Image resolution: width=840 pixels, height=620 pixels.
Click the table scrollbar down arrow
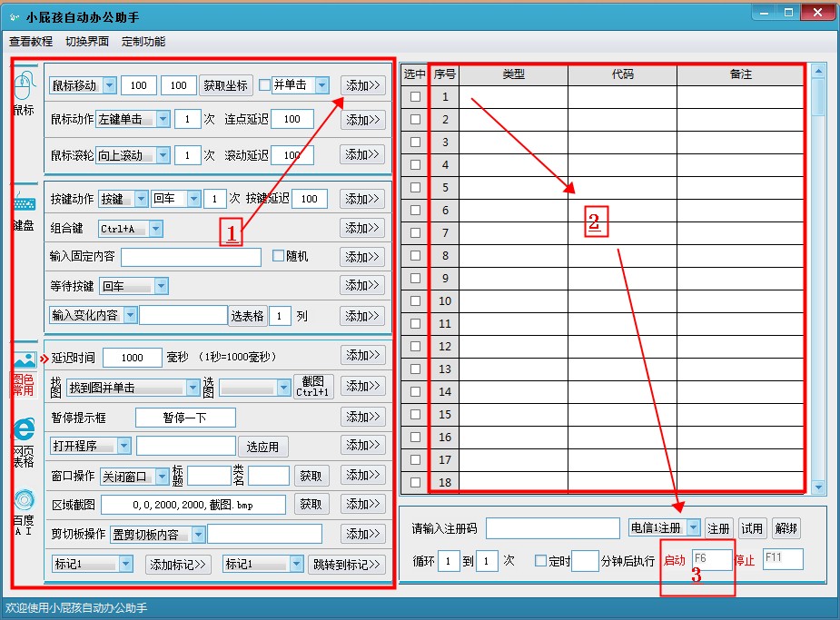tap(818, 487)
